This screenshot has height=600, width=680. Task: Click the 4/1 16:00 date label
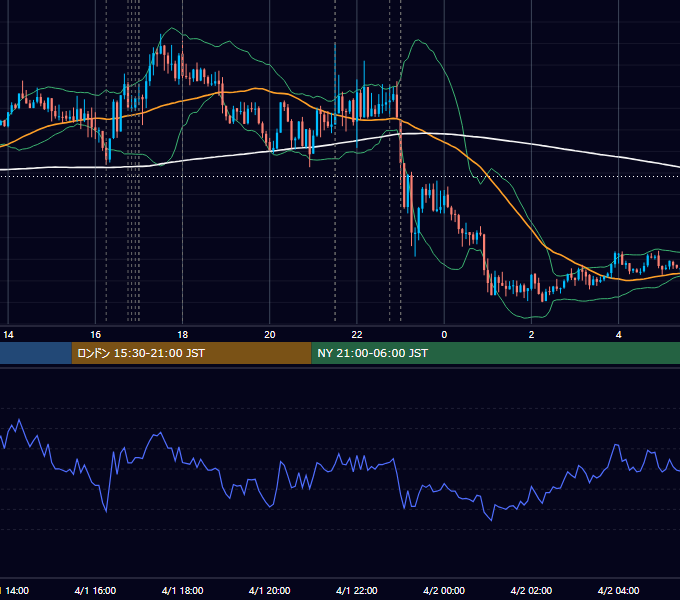click(x=95, y=591)
